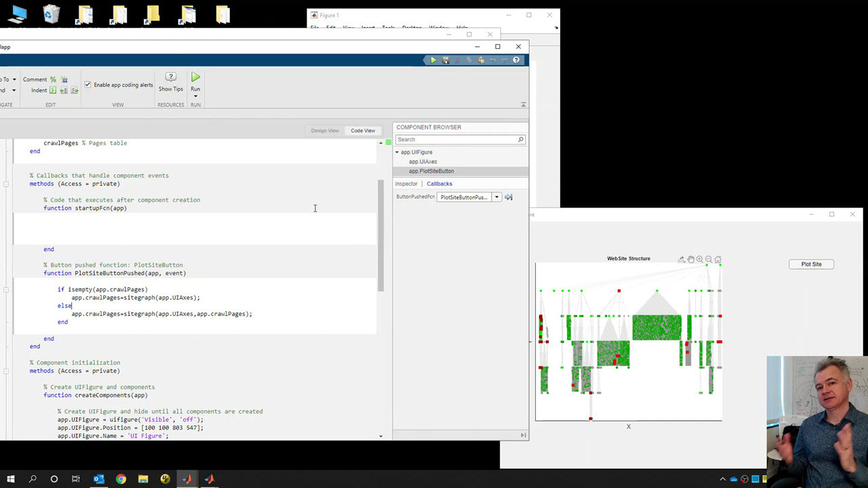This screenshot has width=868, height=488.
Task: Open Show Tips in the Resources section
Action: [x=171, y=81]
